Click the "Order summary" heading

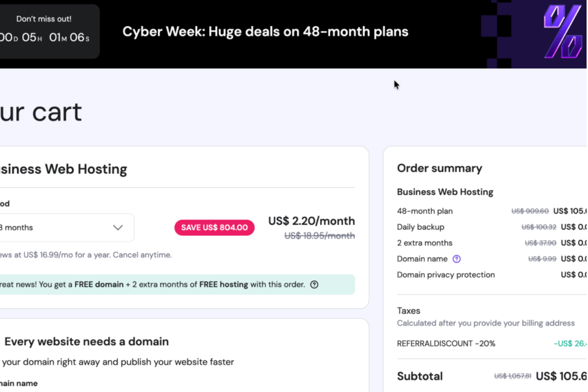tap(439, 168)
